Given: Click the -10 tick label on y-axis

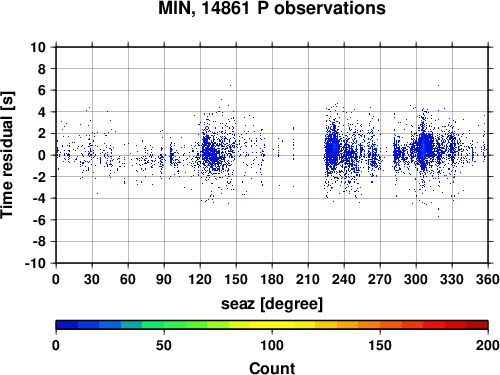Looking at the screenshot, I should coord(35,263).
